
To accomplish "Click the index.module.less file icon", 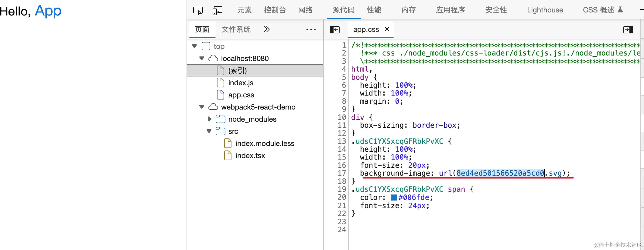I will [x=228, y=143].
